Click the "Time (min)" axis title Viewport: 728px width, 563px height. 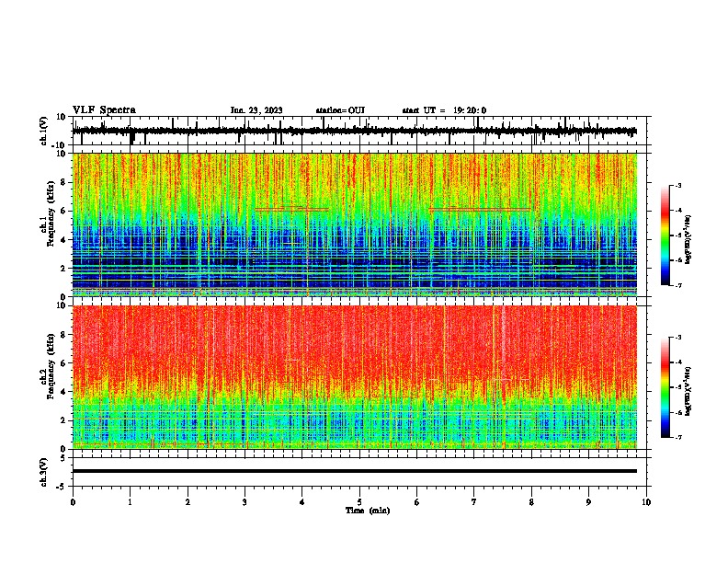(x=368, y=511)
